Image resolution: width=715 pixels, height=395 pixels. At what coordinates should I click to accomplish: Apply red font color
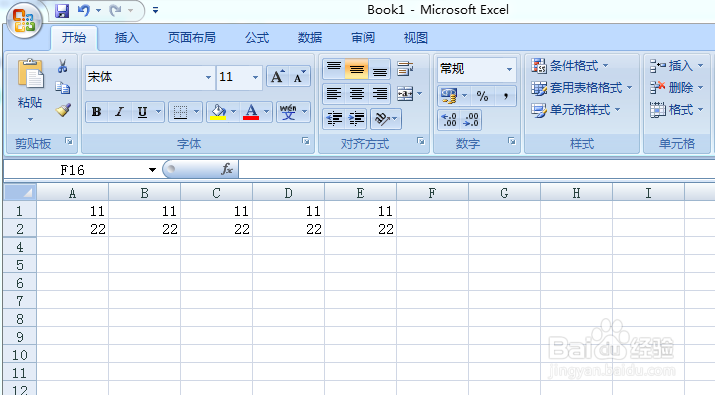251,112
